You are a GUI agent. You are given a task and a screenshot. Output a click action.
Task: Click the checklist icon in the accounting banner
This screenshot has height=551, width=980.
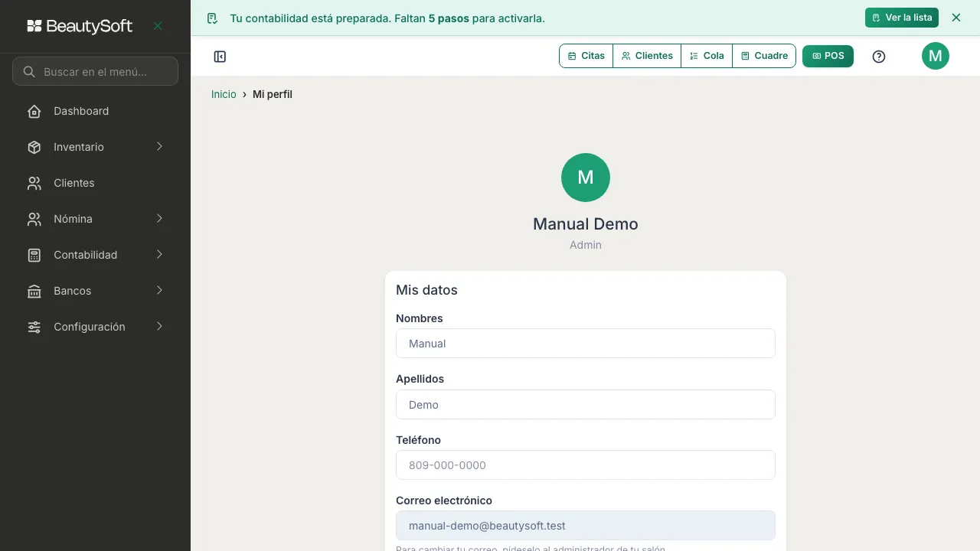point(213,18)
